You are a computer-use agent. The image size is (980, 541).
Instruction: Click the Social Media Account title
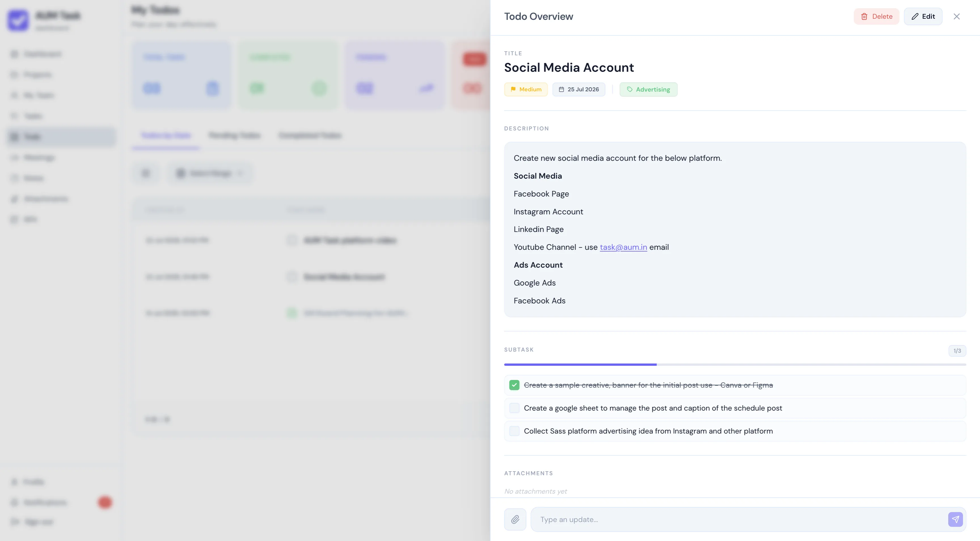(569, 67)
